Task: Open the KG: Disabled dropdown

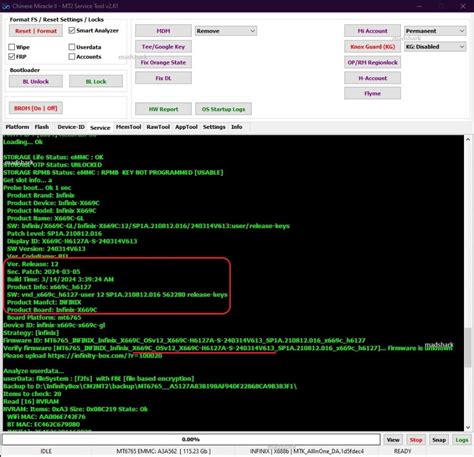Action: (435, 47)
